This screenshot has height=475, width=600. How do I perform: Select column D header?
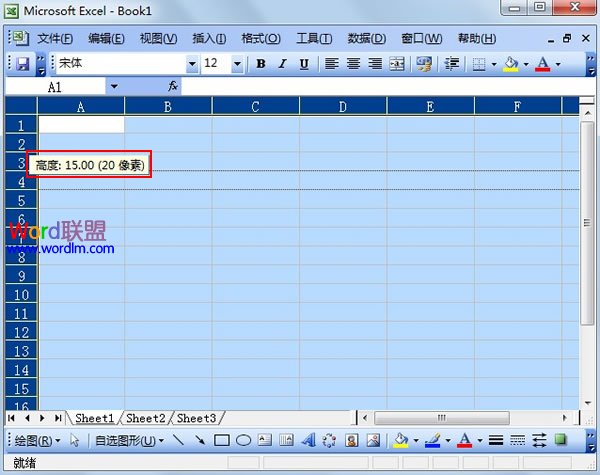tap(343, 106)
